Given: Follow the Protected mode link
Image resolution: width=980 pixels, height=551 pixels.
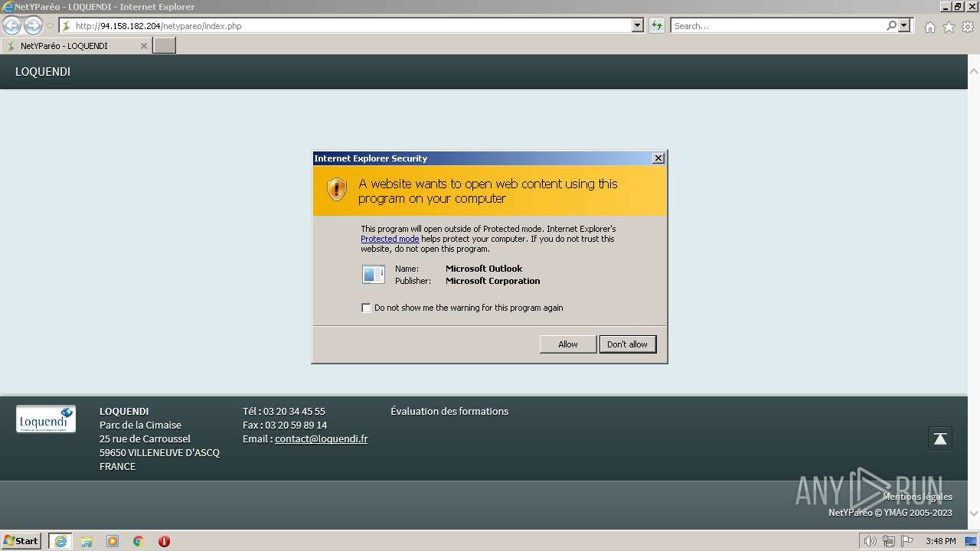Looking at the screenshot, I should tap(390, 239).
